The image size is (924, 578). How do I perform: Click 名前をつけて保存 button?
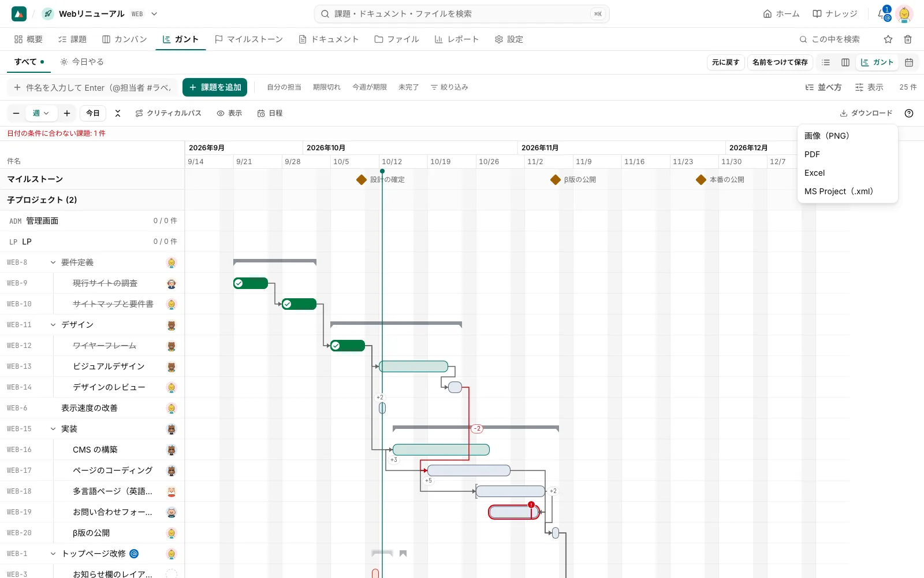coord(780,62)
